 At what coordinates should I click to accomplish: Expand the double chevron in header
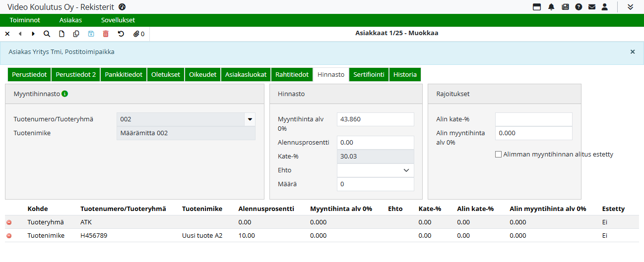pos(630,7)
